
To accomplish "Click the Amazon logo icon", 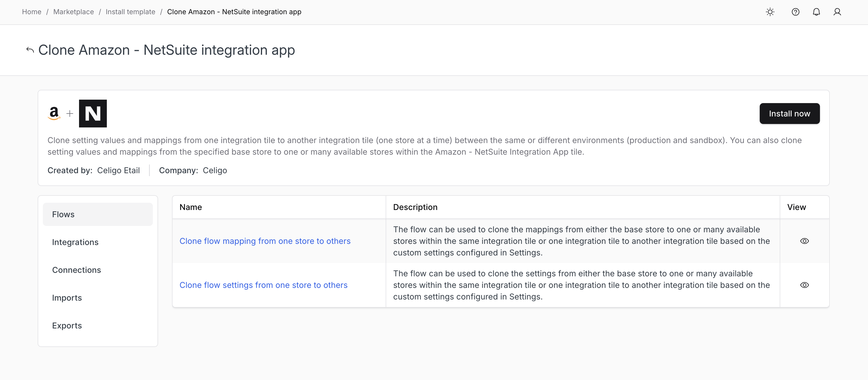I will (x=54, y=114).
